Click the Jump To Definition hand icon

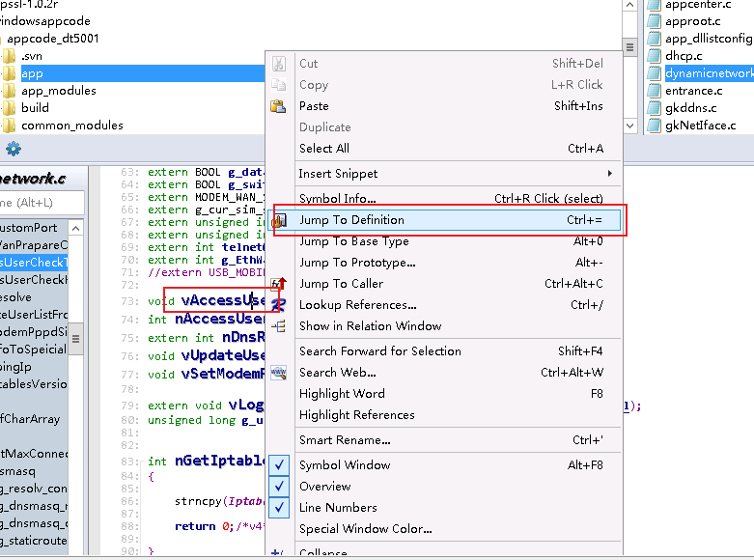tap(279, 220)
